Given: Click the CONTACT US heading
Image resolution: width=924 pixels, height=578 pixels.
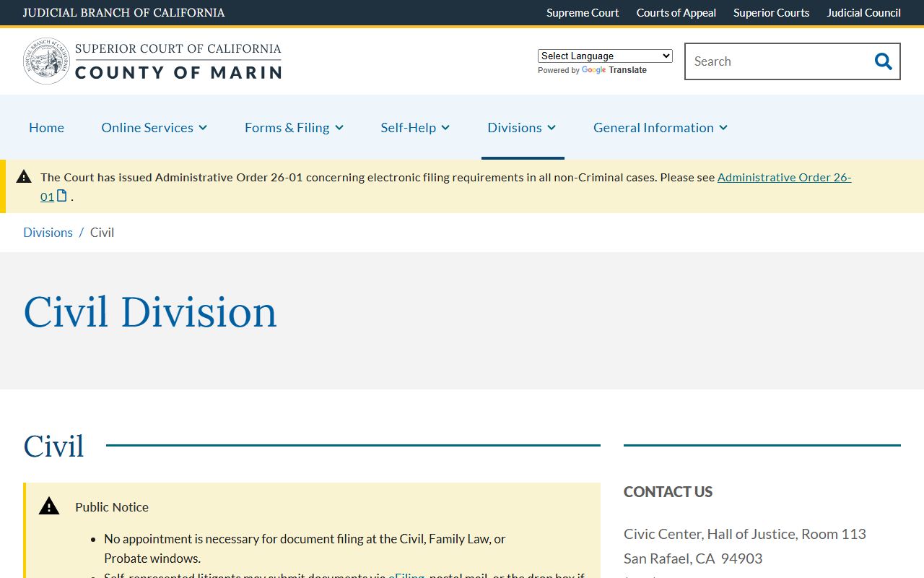Looking at the screenshot, I should pyautogui.click(x=668, y=492).
